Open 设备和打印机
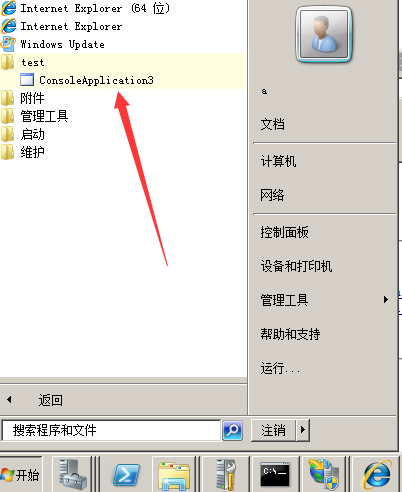 click(296, 266)
